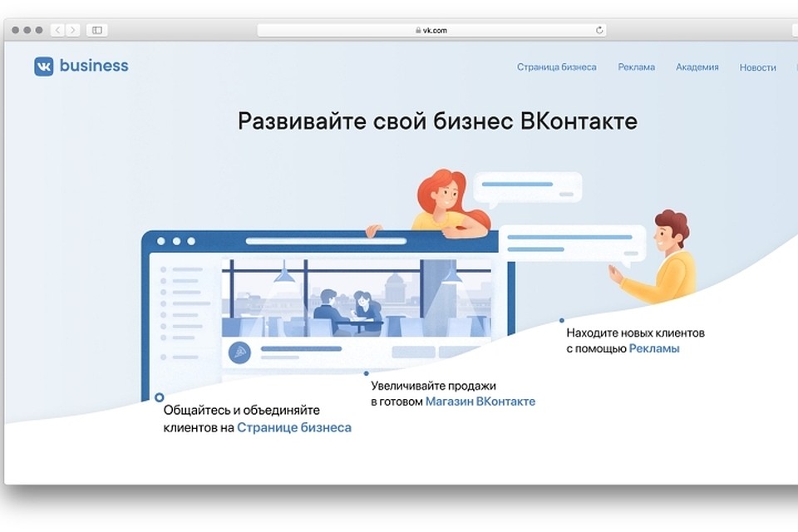
Task: Follow the Магазин ВКонтакте link
Action: 480,401
